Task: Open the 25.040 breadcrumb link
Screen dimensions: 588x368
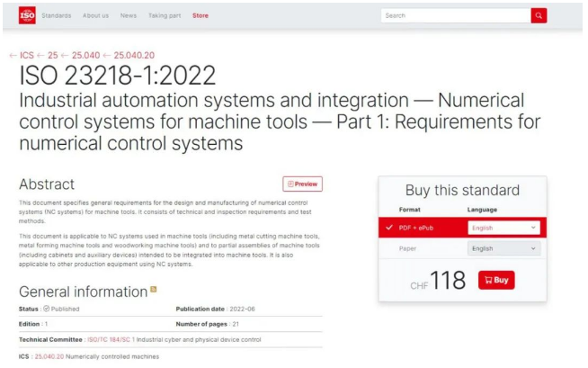Action: pos(86,55)
